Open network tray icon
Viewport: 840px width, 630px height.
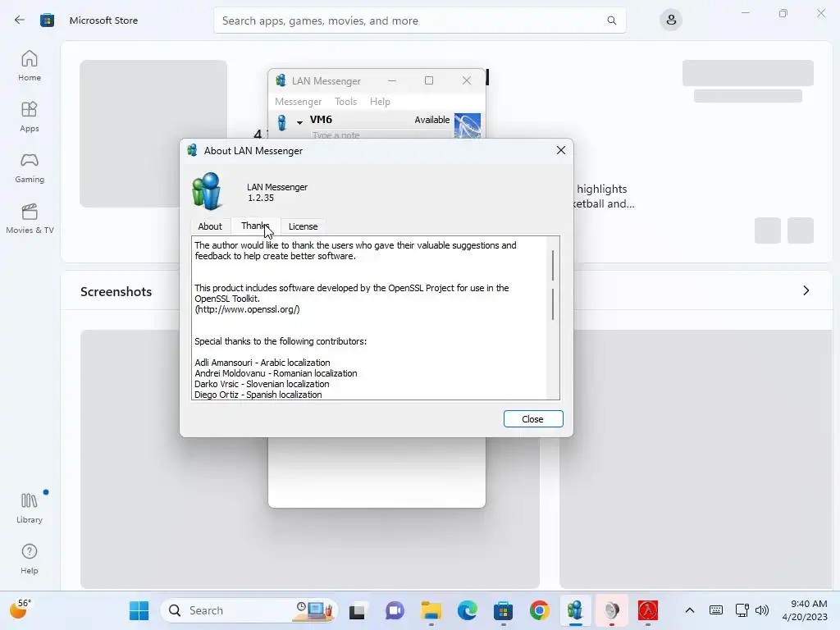click(742, 610)
